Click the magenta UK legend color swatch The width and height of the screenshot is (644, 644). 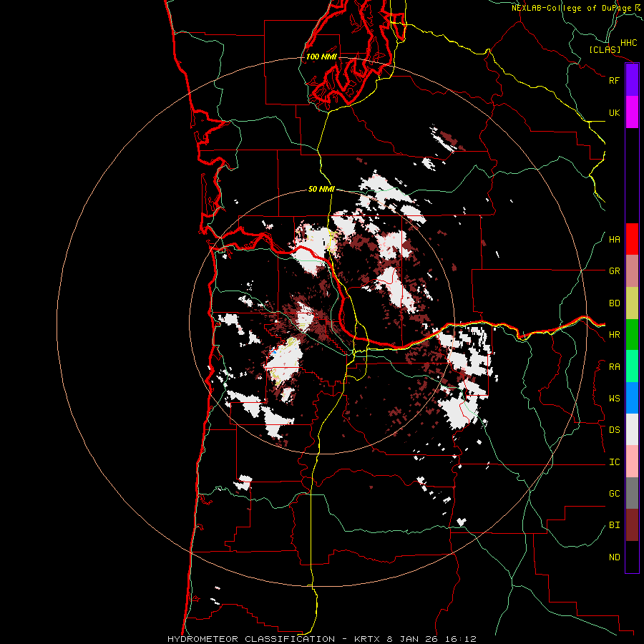(632, 112)
